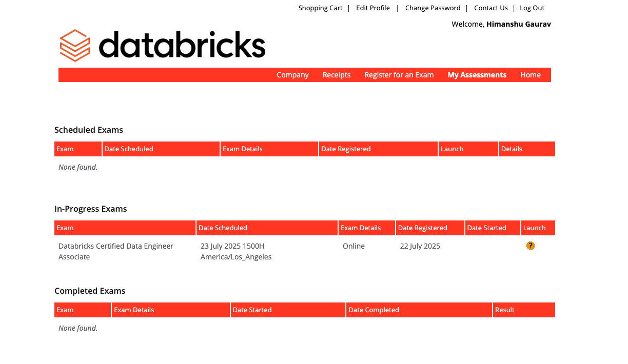628x364 pixels.
Task: Click the Exam Details header in In-Progress Exams
Action: click(x=361, y=228)
